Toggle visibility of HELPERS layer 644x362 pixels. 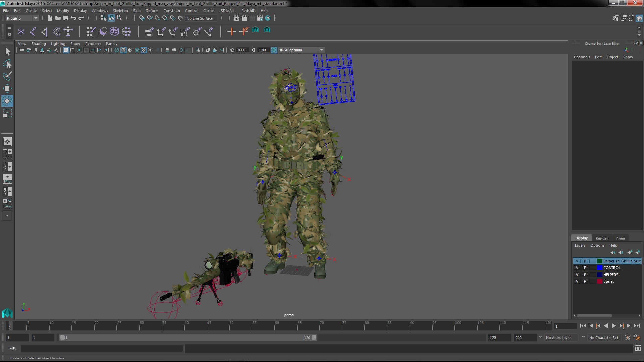click(577, 274)
